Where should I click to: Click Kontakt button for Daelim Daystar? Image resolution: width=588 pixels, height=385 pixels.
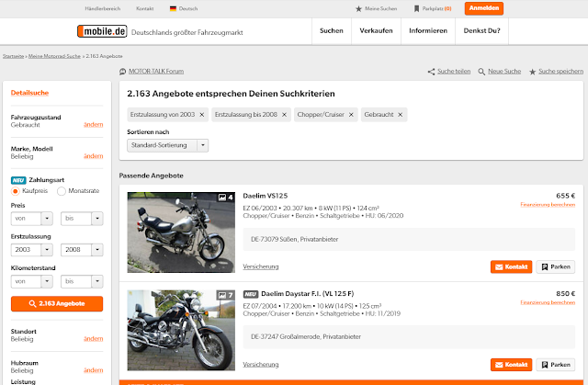click(511, 365)
